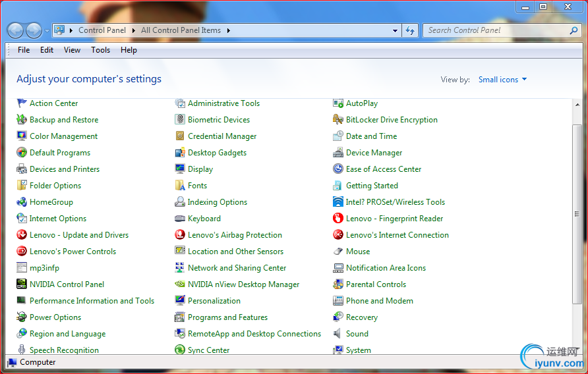Open the NVIDIA Control Panel icon

22,284
